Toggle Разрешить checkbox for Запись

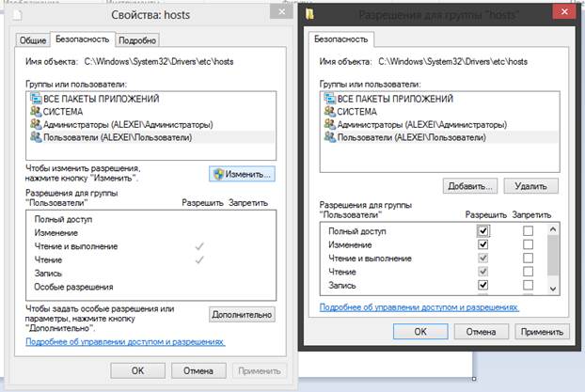482,284
